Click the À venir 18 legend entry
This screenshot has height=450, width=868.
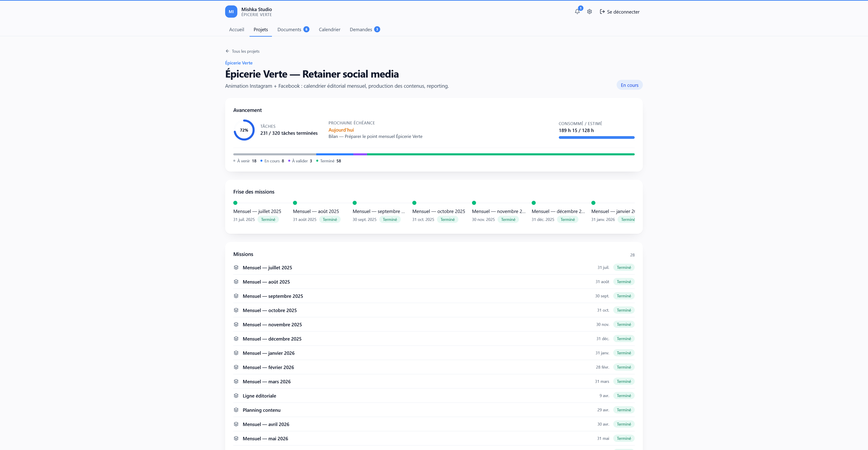[x=245, y=161]
